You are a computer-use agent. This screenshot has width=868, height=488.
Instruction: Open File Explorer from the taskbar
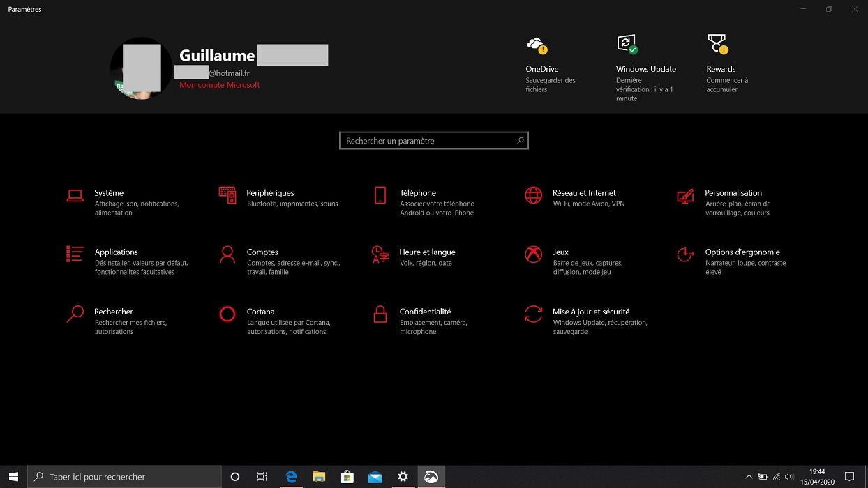point(319,477)
